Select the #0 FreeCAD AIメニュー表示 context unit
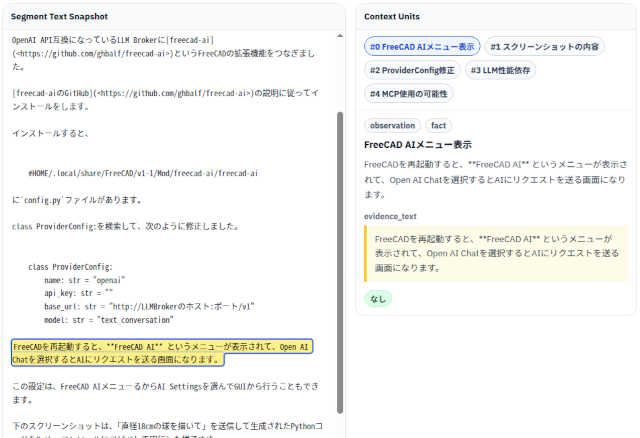The height and width of the screenshot is (438, 640). (x=422, y=47)
